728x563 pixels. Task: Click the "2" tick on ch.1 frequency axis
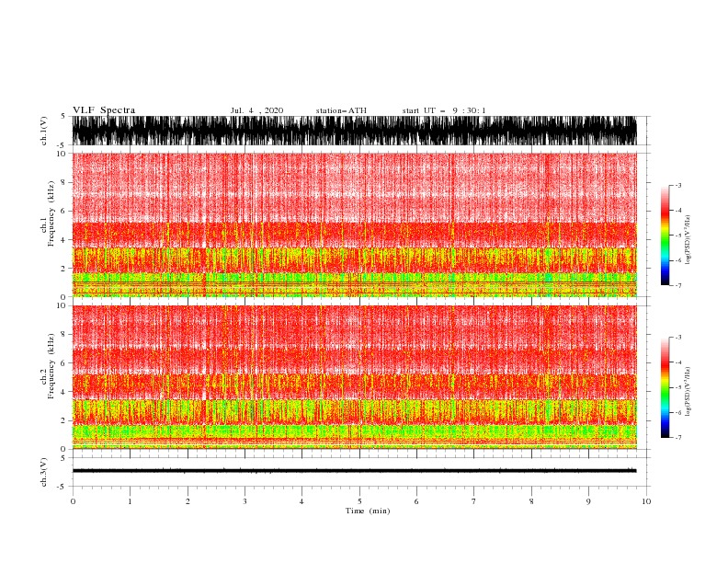tap(64, 269)
